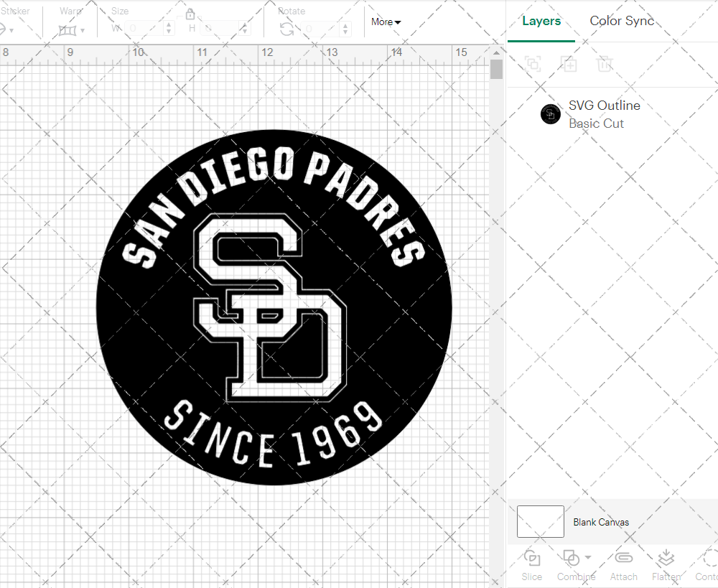This screenshot has width=718, height=588.
Task: Toggle the size lock to unlock proportions
Action: [190, 14]
